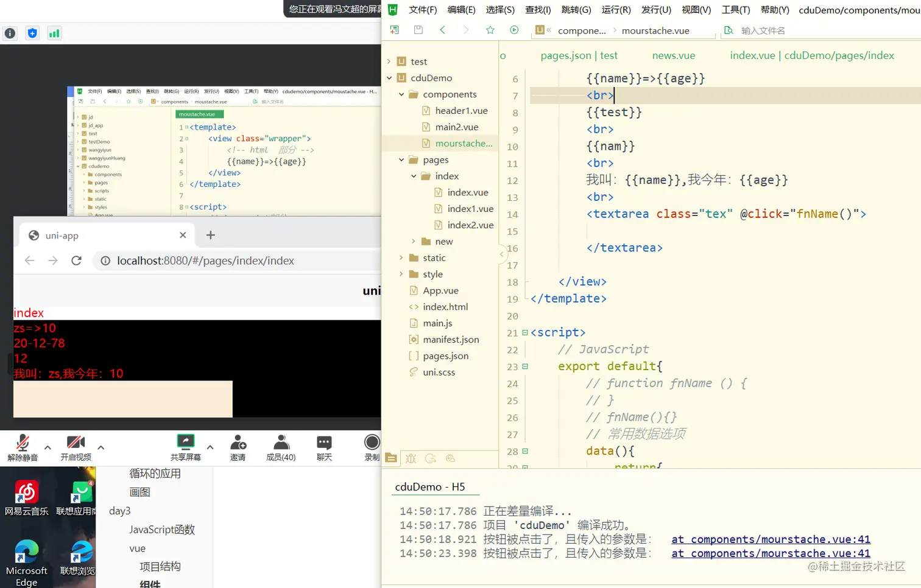The height and width of the screenshot is (588, 921).
Task: Open the project manager folder icon at sidebar bottom
Action: point(391,458)
